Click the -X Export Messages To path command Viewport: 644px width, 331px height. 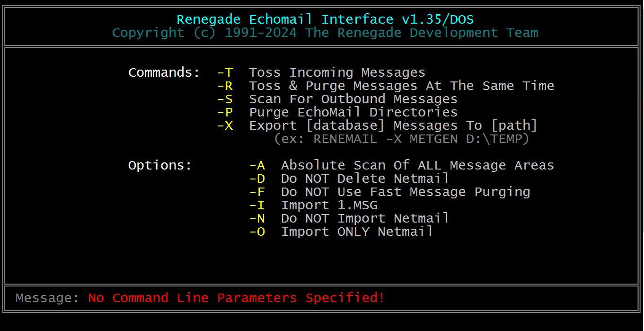pos(378,125)
